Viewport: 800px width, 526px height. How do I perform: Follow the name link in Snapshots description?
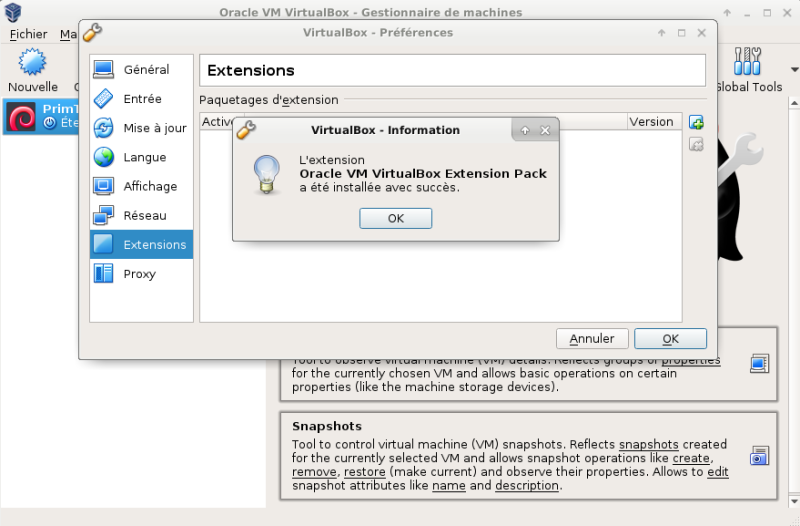[x=448, y=486]
